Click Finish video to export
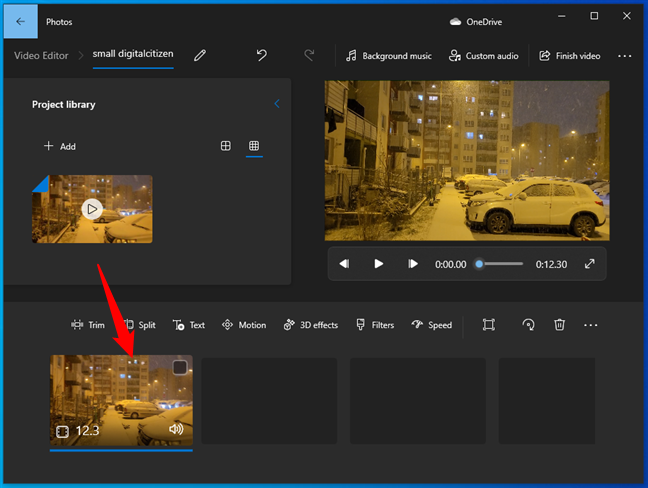The width and height of the screenshot is (648, 488). [569, 56]
